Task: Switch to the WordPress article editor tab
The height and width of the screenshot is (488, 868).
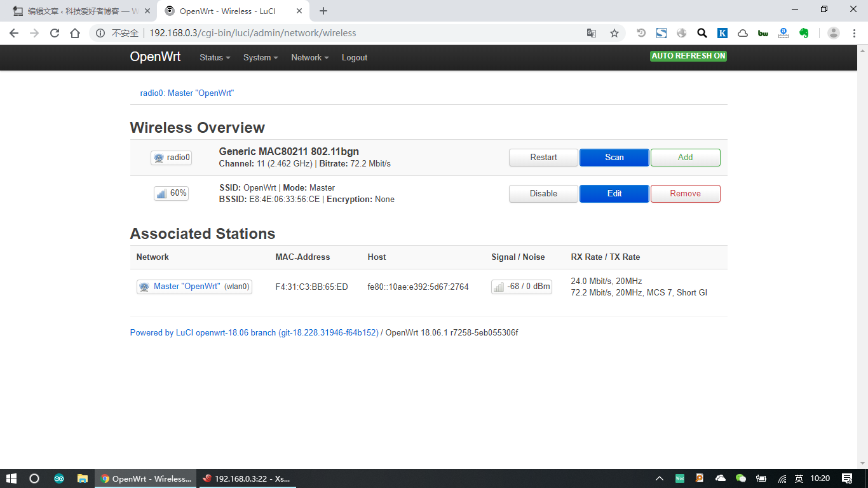Action: click(x=79, y=11)
